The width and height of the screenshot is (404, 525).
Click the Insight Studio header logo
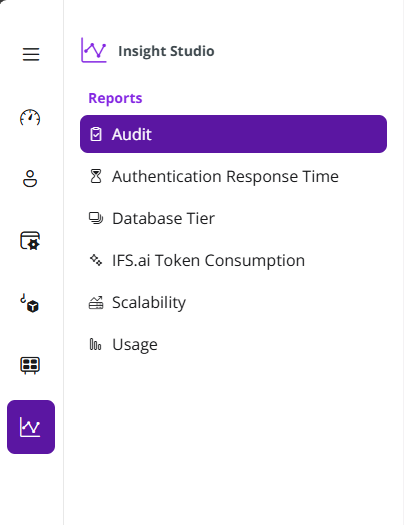[94, 50]
